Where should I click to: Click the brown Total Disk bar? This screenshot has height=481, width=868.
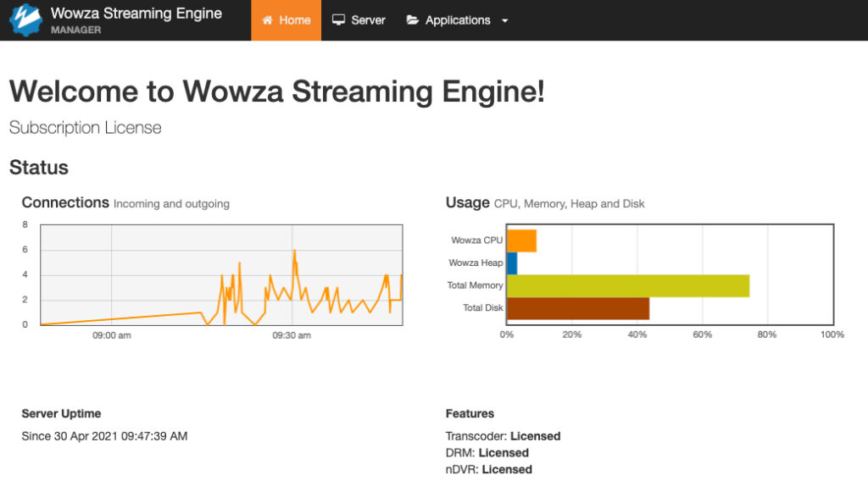click(578, 308)
